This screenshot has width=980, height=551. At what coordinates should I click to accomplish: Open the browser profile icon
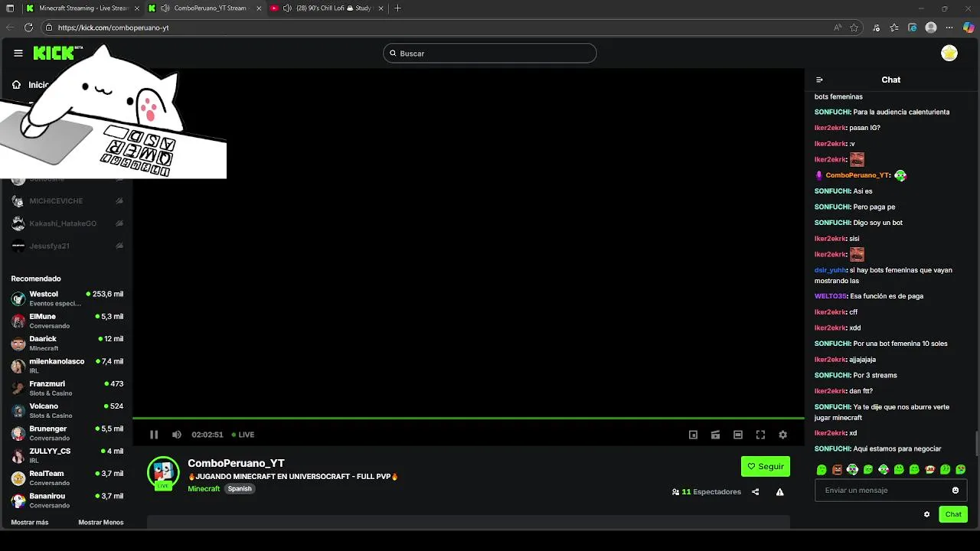point(931,28)
